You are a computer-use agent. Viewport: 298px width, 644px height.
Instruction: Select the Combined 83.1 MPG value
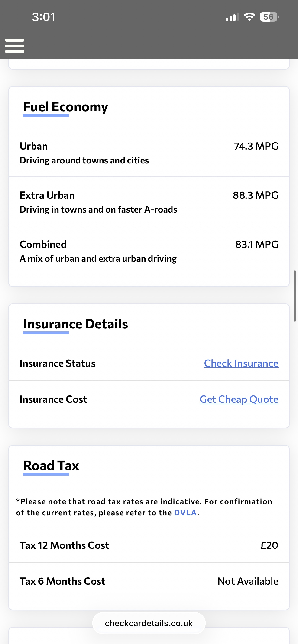click(x=256, y=244)
